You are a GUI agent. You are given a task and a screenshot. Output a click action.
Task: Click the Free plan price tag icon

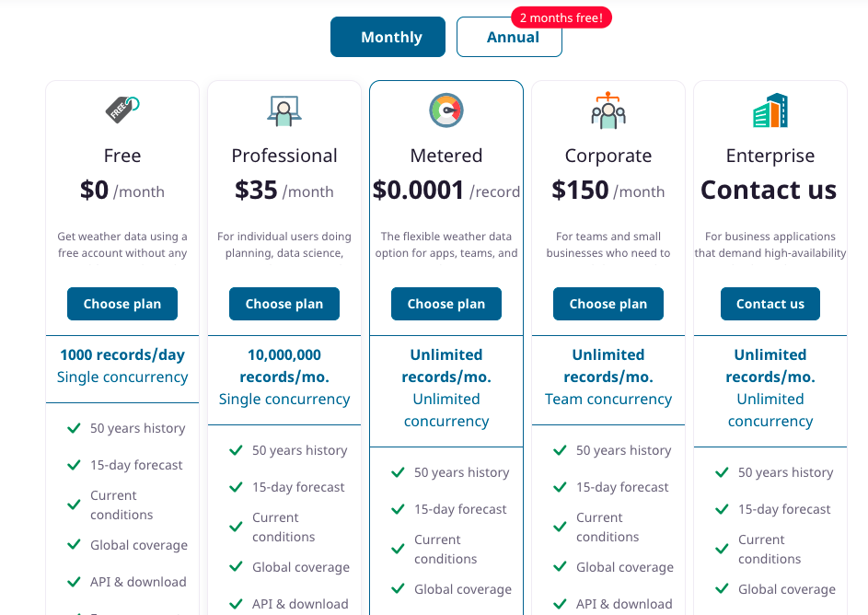[x=122, y=110]
